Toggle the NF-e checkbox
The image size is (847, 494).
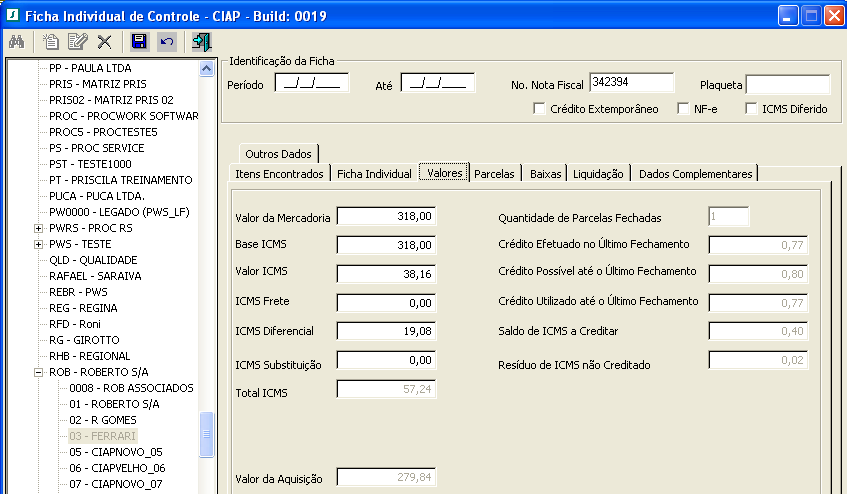coord(684,109)
